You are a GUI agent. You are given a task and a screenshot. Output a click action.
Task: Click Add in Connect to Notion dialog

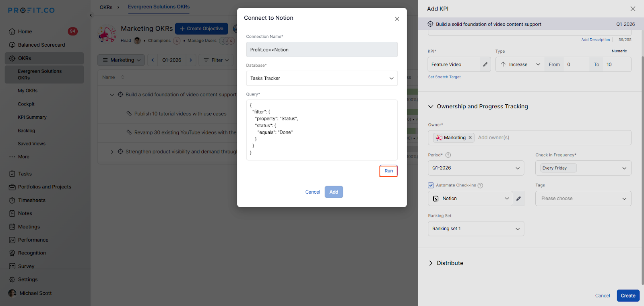(x=334, y=192)
